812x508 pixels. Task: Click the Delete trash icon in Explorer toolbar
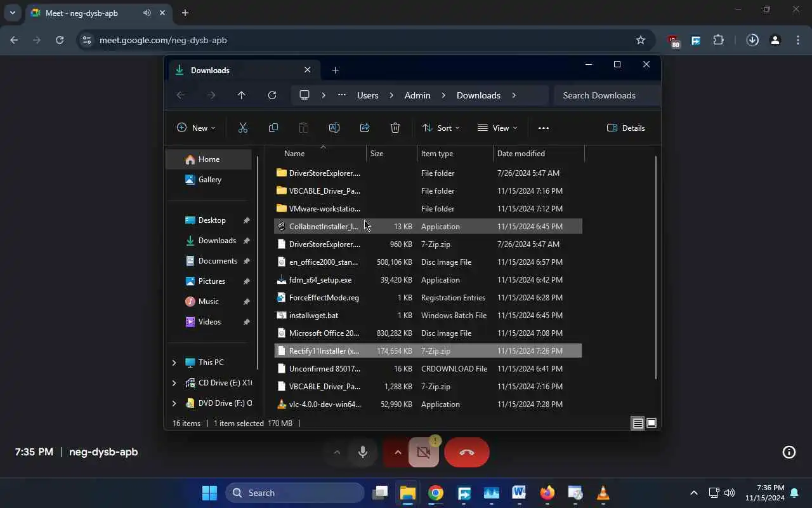(395, 128)
